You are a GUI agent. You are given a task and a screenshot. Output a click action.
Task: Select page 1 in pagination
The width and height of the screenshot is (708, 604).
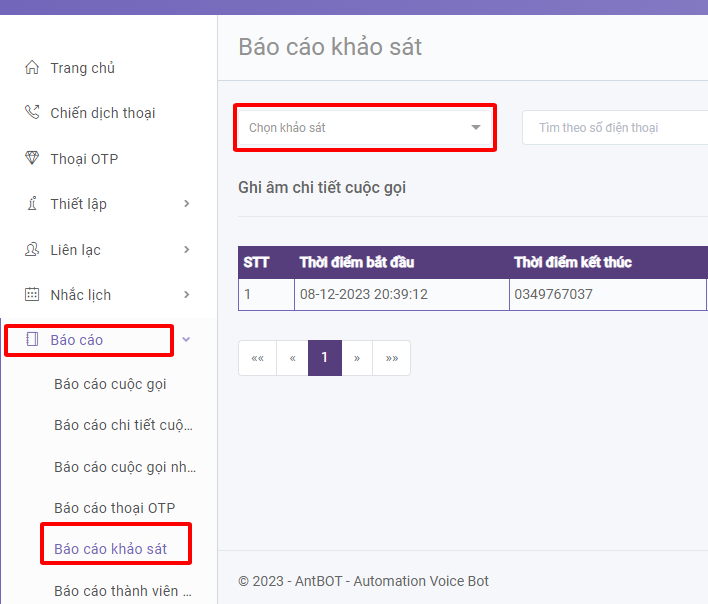(x=325, y=358)
